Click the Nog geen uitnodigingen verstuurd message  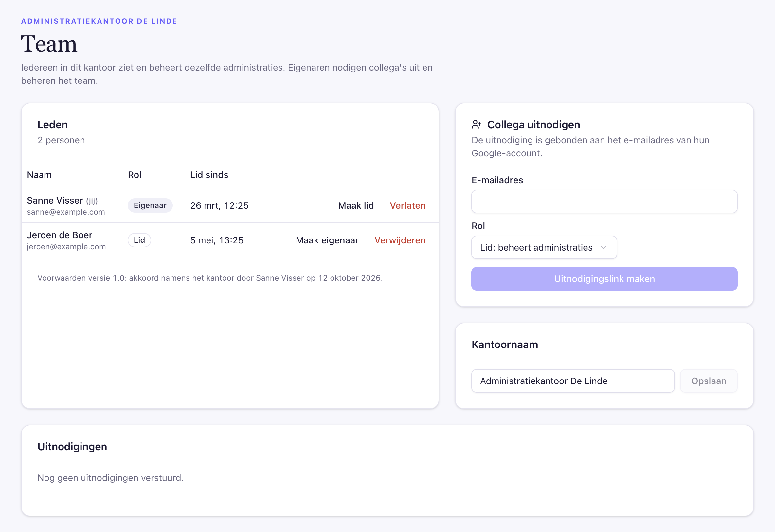click(110, 478)
